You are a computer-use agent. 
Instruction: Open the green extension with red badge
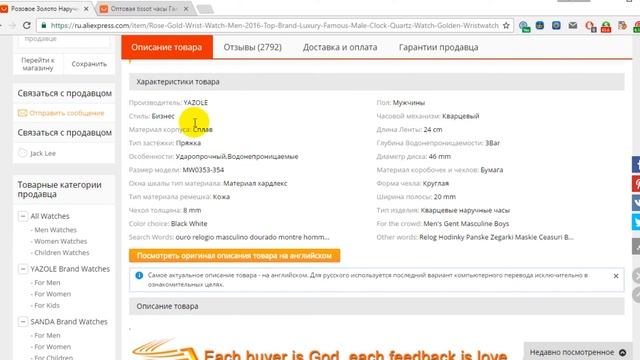click(606, 27)
